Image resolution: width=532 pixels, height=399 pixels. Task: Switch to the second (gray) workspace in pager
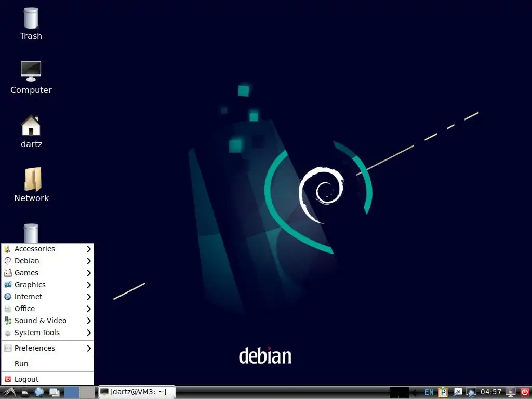pyautogui.click(x=87, y=393)
